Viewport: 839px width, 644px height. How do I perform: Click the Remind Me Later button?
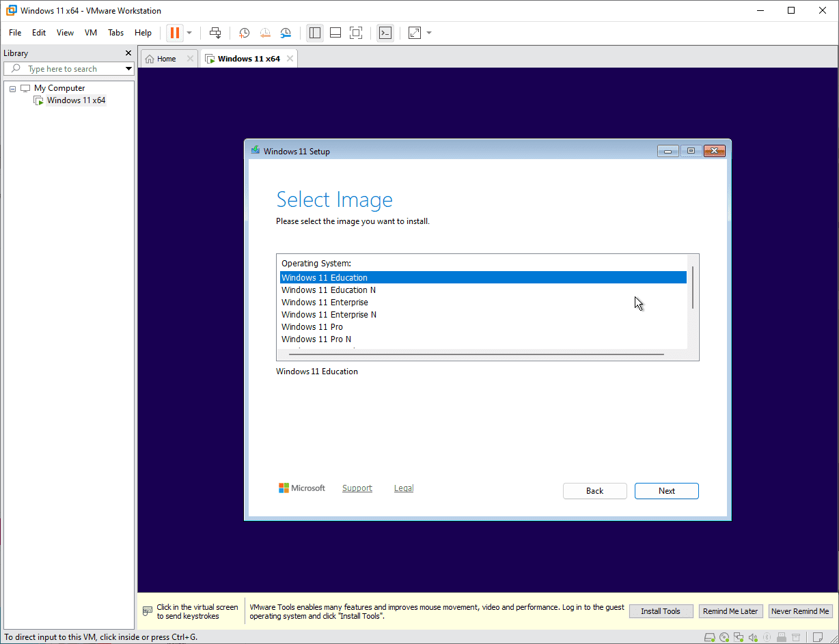click(730, 611)
